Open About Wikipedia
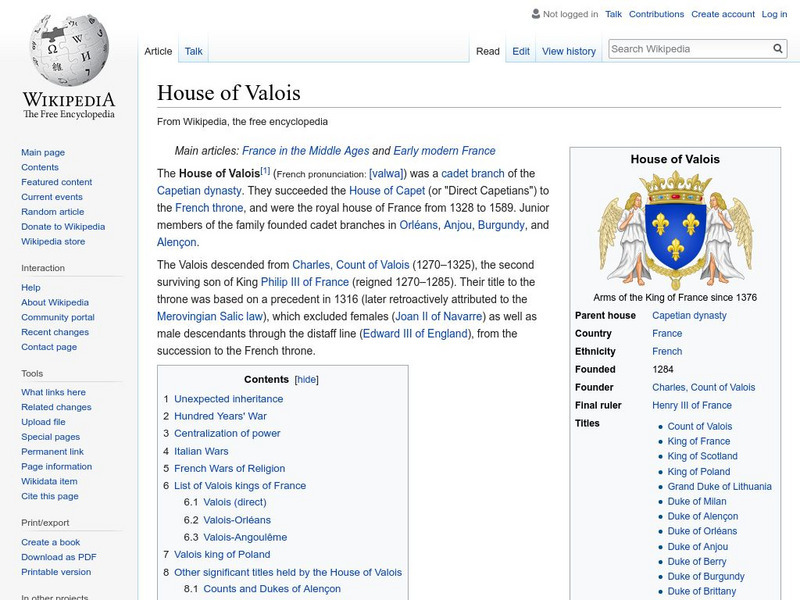 point(55,302)
